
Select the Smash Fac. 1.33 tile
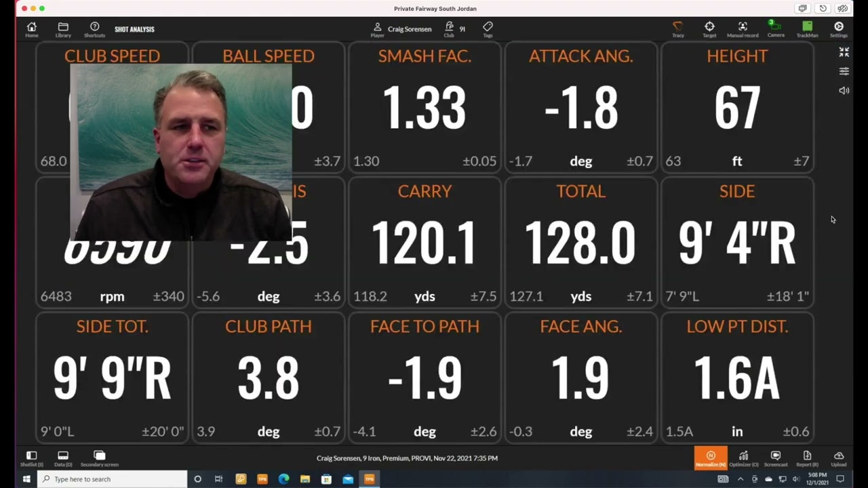tap(425, 107)
